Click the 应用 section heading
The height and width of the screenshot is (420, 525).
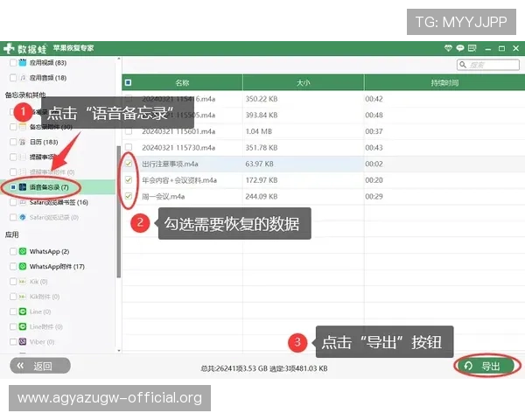click(11, 234)
